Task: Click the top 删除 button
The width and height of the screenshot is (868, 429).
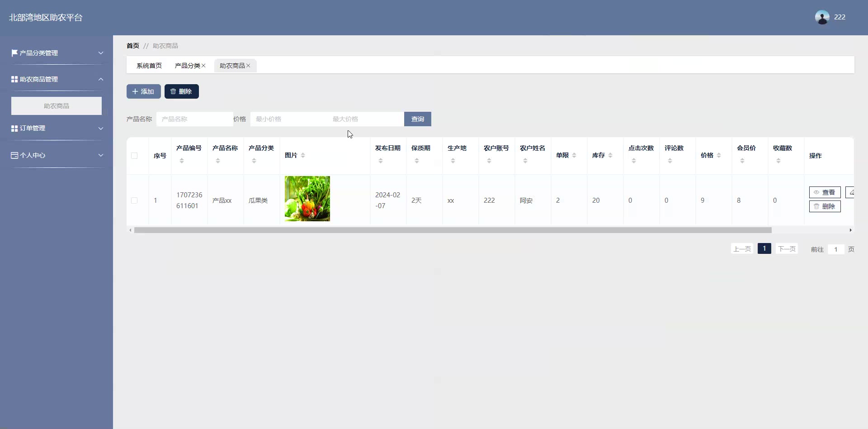Action: 182,91
